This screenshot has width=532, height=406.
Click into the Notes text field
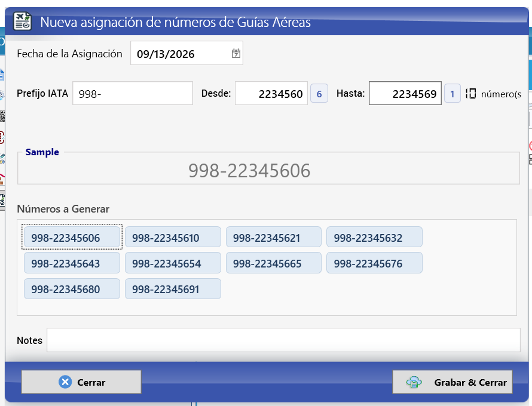pyautogui.click(x=283, y=340)
